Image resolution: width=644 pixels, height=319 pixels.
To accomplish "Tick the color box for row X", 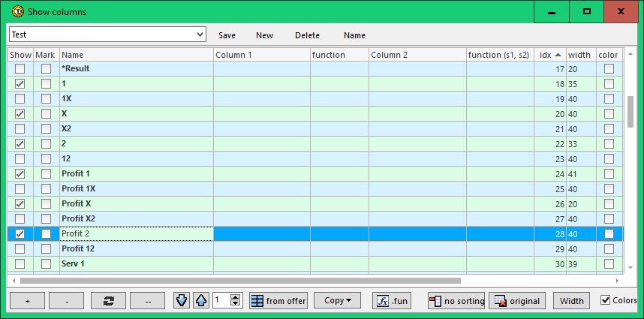I will coord(609,114).
